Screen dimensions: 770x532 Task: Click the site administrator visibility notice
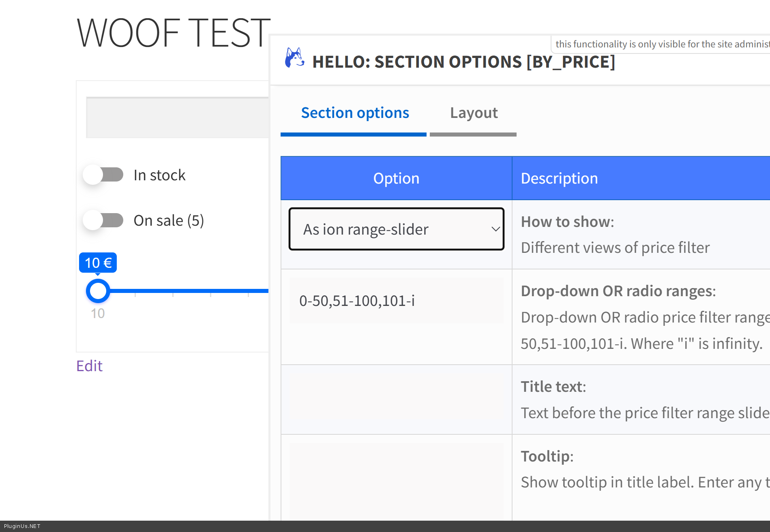[x=661, y=44]
